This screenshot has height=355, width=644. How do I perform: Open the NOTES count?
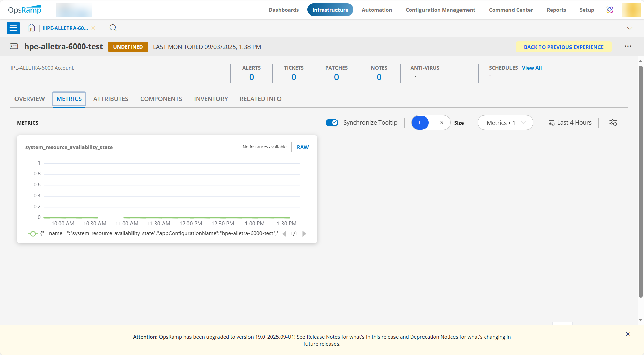pyautogui.click(x=379, y=77)
